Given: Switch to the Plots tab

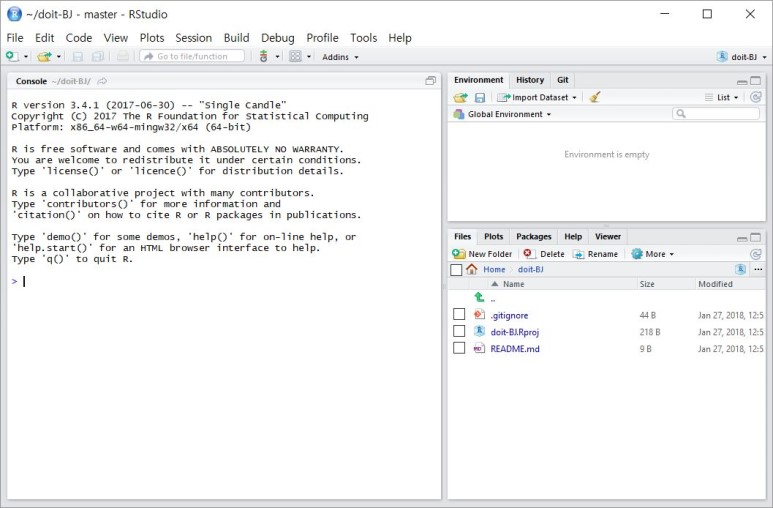Looking at the screenshot, I should tap(493, 237).
